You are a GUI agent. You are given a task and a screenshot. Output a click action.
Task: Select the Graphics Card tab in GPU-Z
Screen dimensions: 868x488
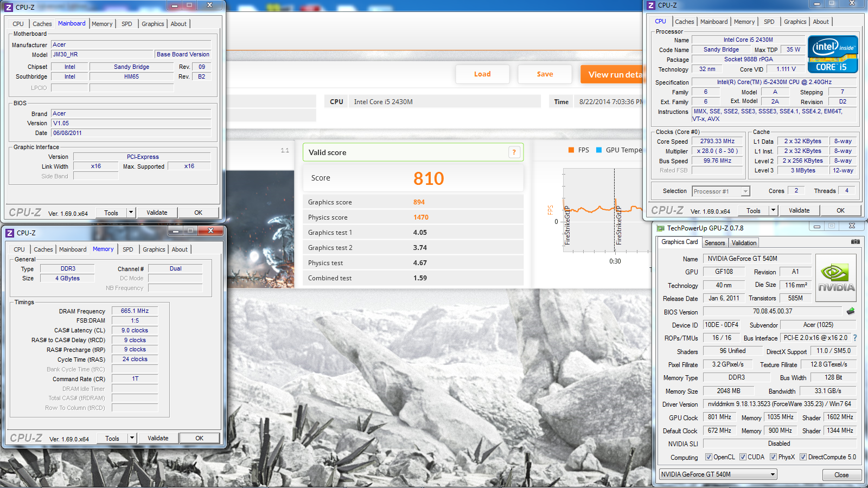coord(680,242)
